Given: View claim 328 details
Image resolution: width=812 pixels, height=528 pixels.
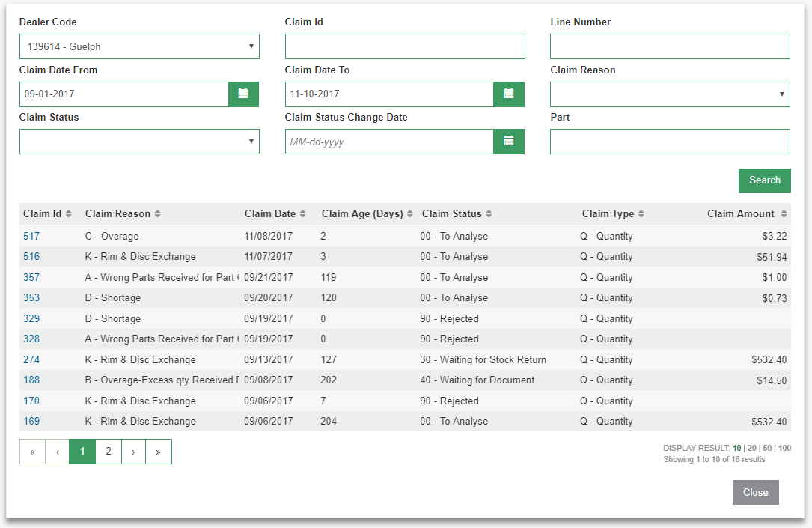Looking at the screenshot, I should [x=31, y=339].
